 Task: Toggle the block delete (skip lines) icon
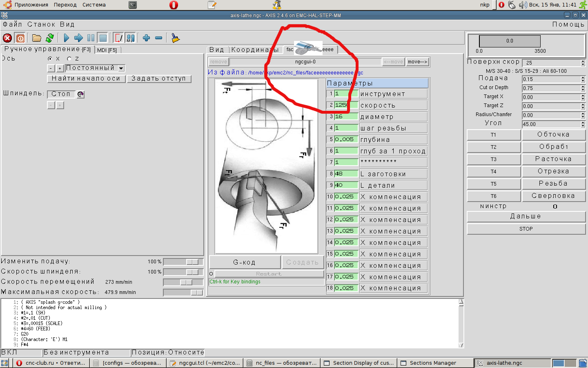click(118, 38)
